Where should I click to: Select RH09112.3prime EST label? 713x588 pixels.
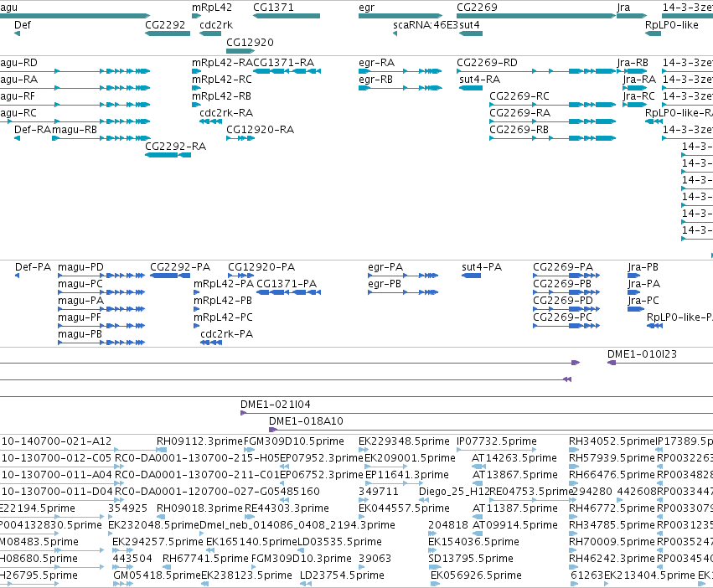click(199, 441)
